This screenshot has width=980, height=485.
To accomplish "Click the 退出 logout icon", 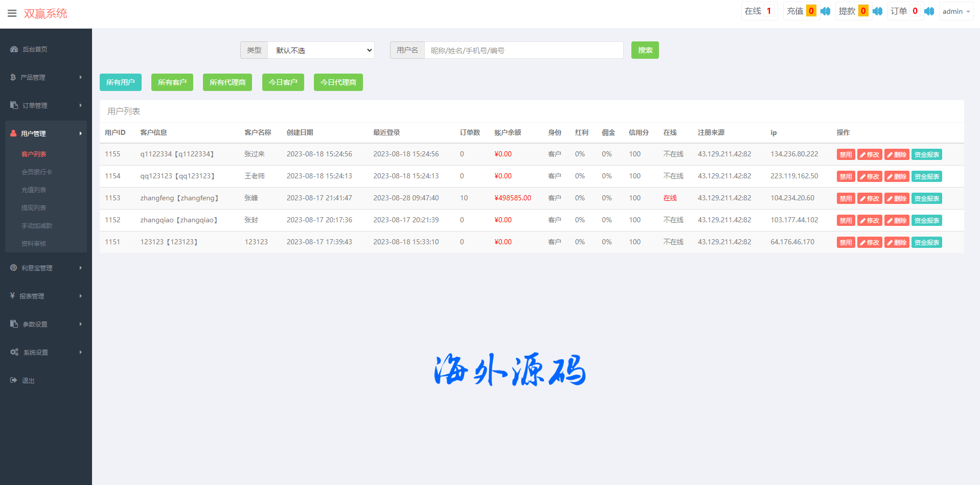I will tap(14, 380).
